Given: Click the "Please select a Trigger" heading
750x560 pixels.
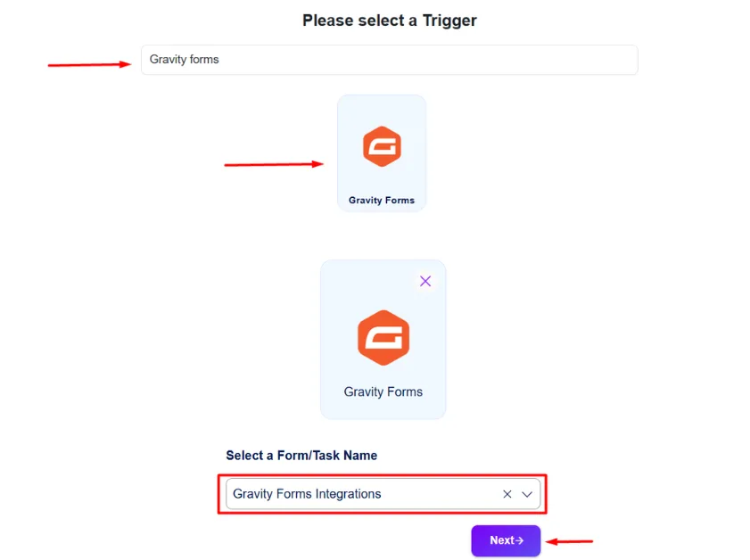Looking at the screenshot, I should (389, 21).
